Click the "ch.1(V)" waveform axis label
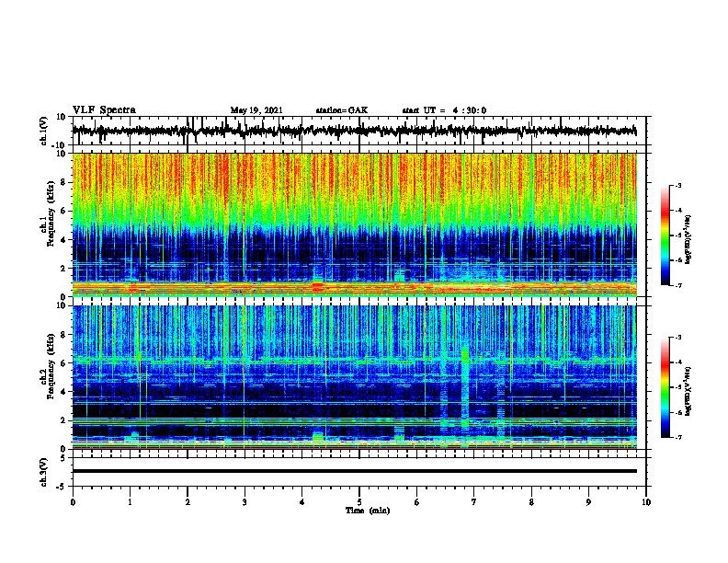This screenshot has width=728, height=563. click(x=44, y=131)
